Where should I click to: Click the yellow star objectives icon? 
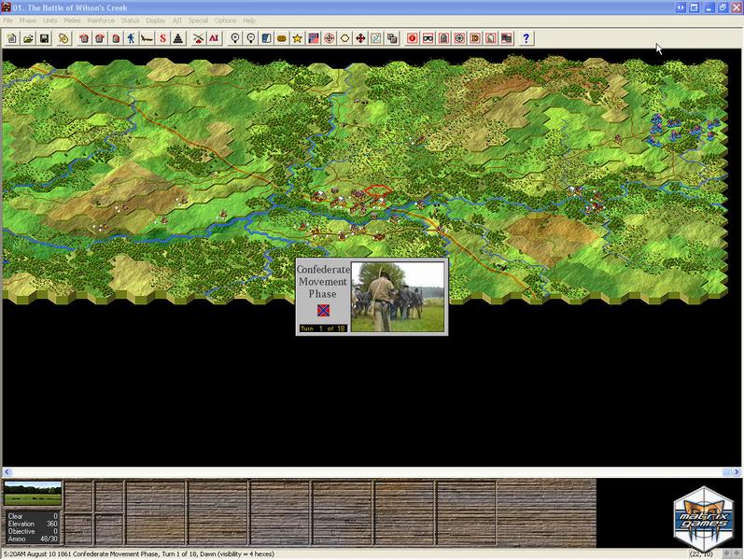click(297, 38)
